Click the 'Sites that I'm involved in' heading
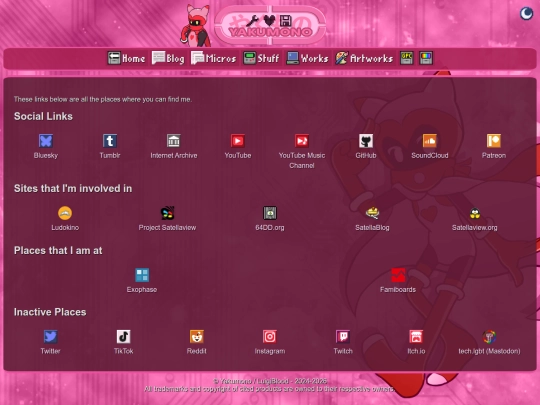The width and height of the screenshot is (540, 405). 73,188
